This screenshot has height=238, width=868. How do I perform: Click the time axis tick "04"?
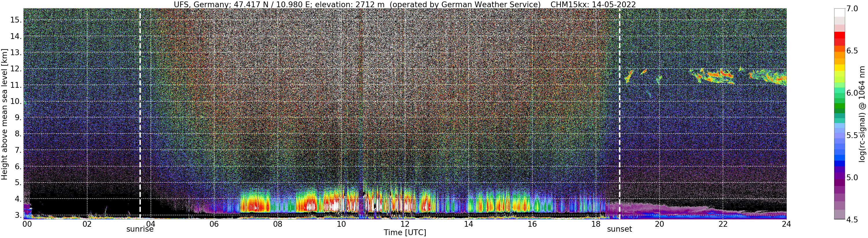point(151,224)
